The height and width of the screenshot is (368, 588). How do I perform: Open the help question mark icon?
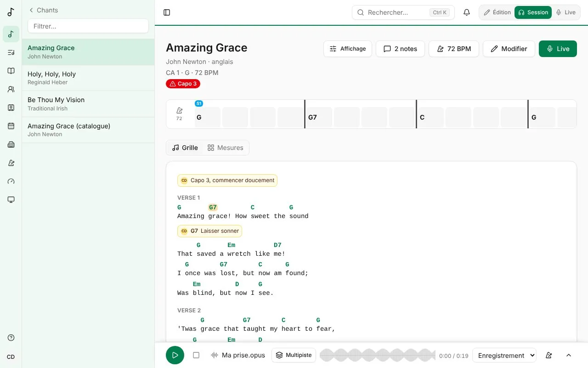coord(11,338)
